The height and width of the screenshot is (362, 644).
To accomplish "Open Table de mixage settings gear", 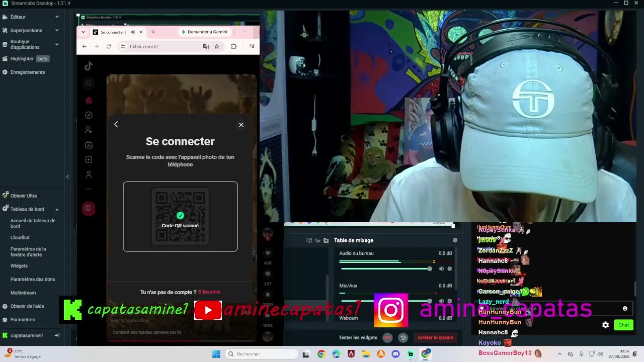I will (455, 240).
